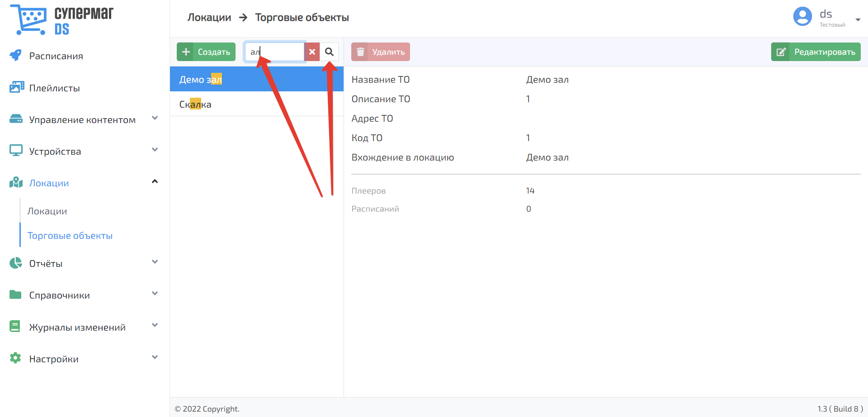Click the monitor icon beside Устройства
868x417 pixels.
point(16,151)
